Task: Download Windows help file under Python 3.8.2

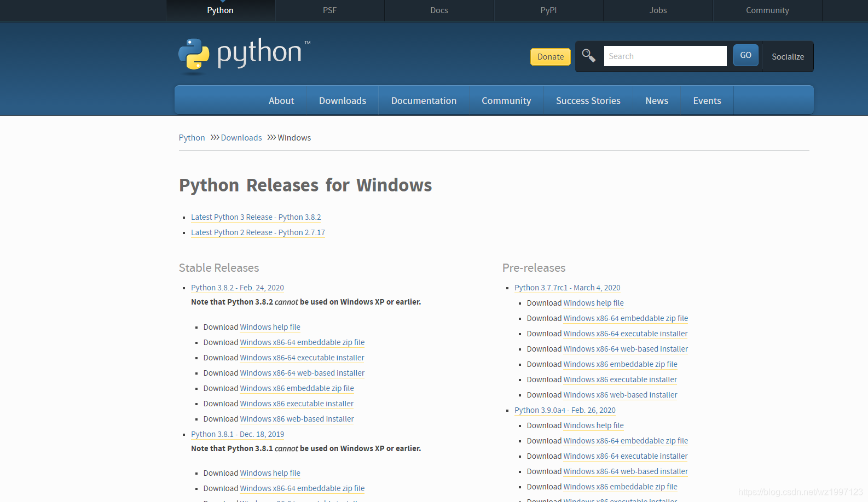Action: tap(270, 327)
